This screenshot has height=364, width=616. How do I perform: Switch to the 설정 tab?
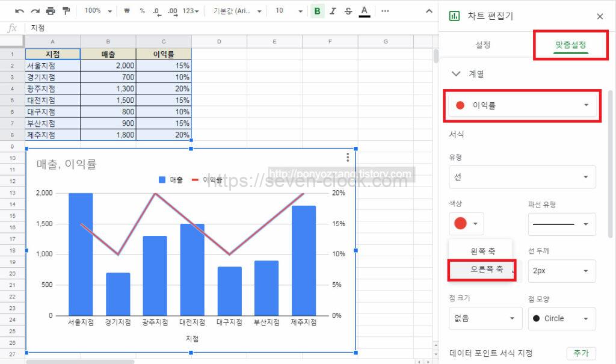click(x=482, y=45)
